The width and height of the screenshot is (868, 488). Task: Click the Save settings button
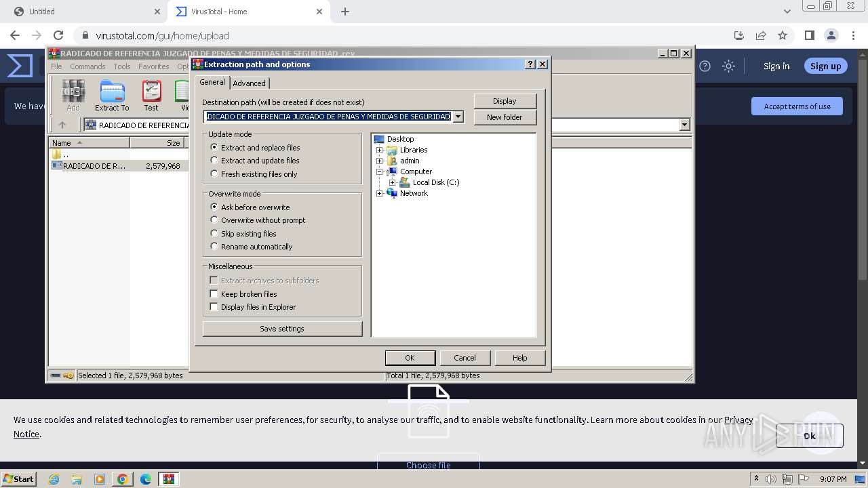(x=282, y=329)
